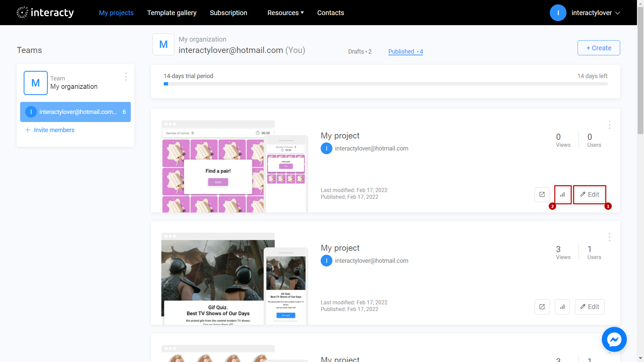This screenshot has width=644, height=362.
Task: Select the Published filter tab
Action: point(406,52)
